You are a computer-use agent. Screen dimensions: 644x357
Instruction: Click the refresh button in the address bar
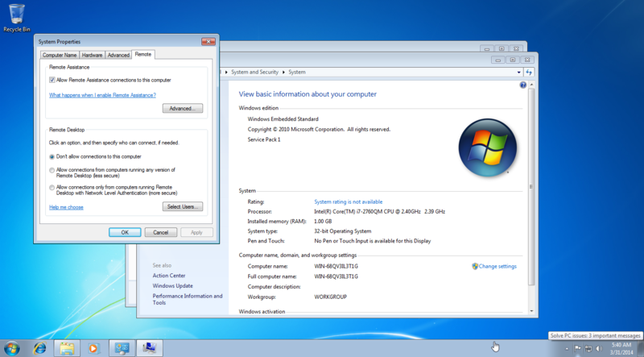click(x=529, y=72)
